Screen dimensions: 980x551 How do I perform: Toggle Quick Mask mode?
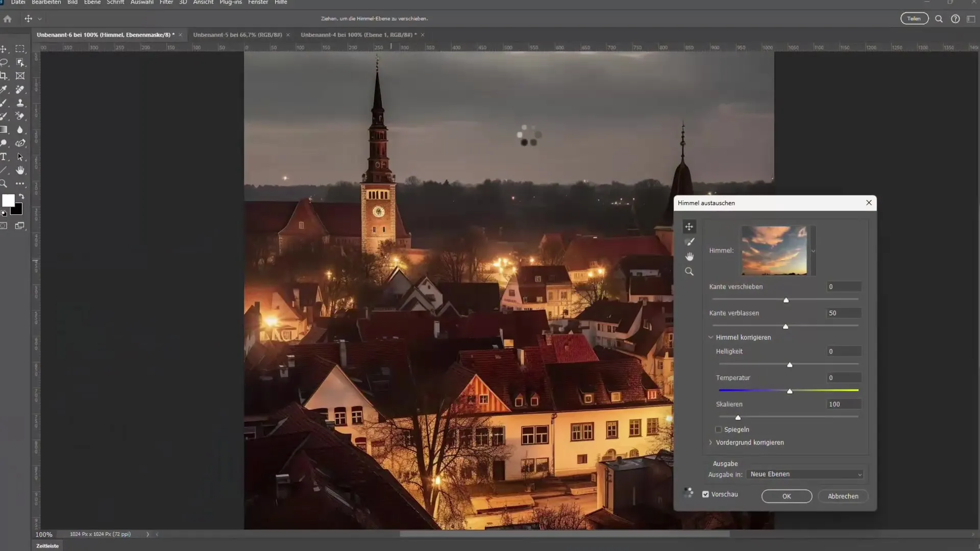point(4,226)
